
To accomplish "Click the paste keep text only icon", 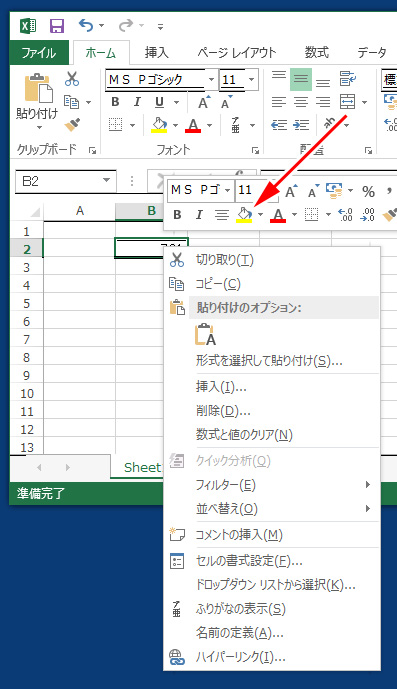I will 205,334.
